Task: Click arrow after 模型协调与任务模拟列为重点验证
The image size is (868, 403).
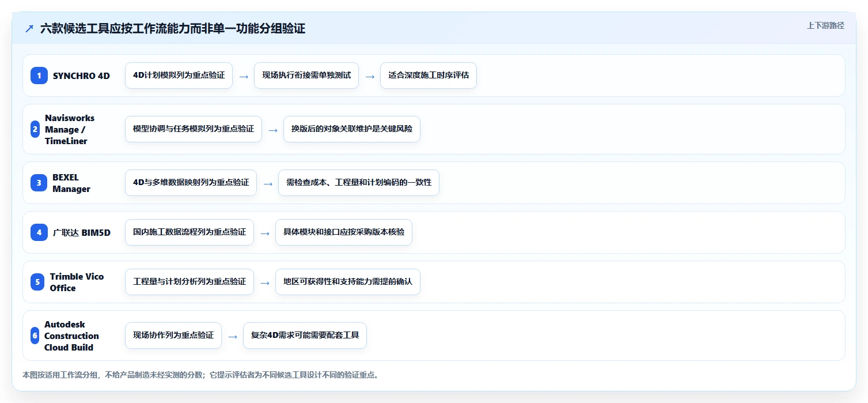Action: point(273,130)
